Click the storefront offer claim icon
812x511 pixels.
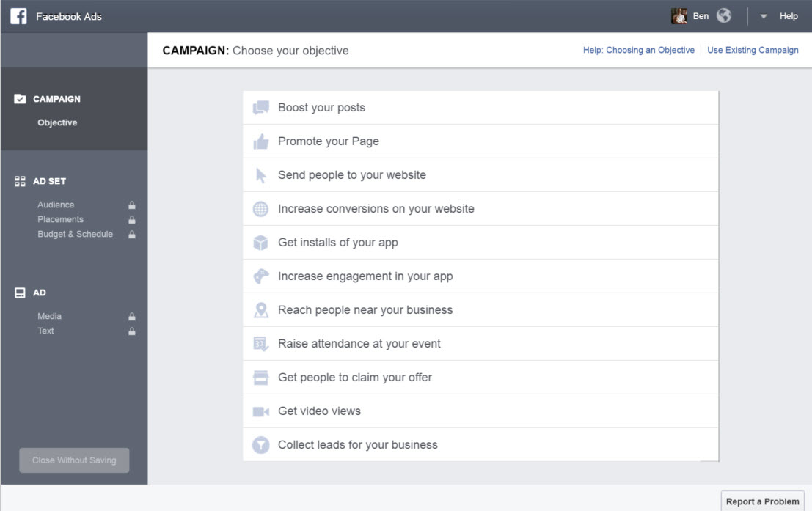[261, 378]
